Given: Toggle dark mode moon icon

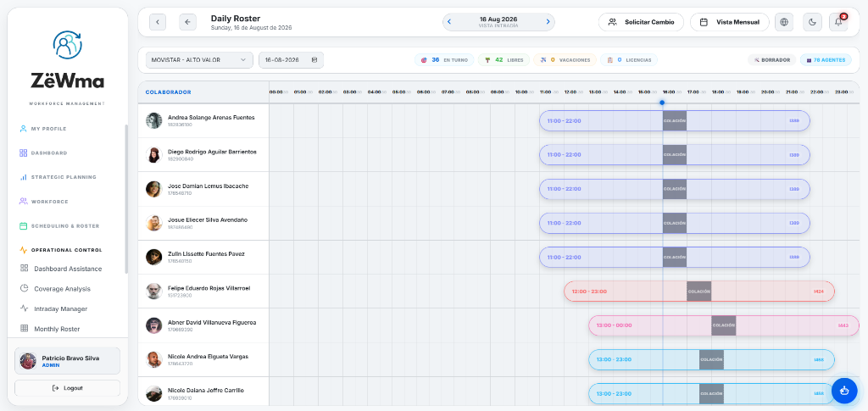Looking at the screenshot, I should 812,22.
